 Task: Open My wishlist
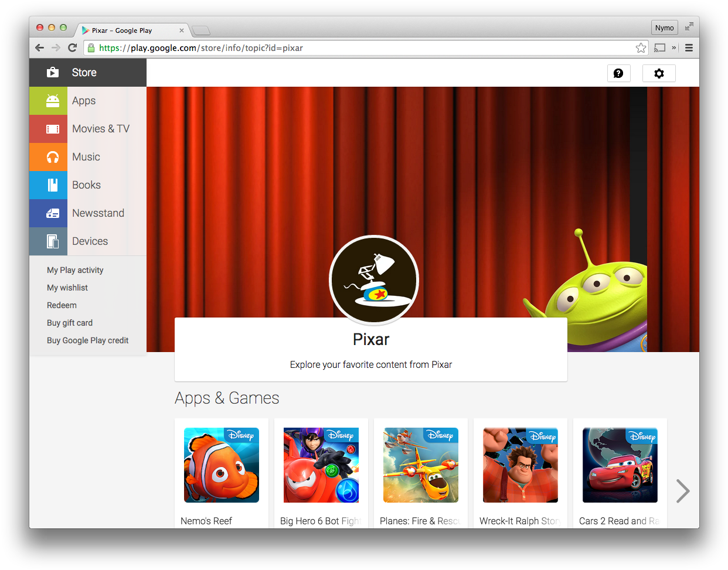[67, 288]
